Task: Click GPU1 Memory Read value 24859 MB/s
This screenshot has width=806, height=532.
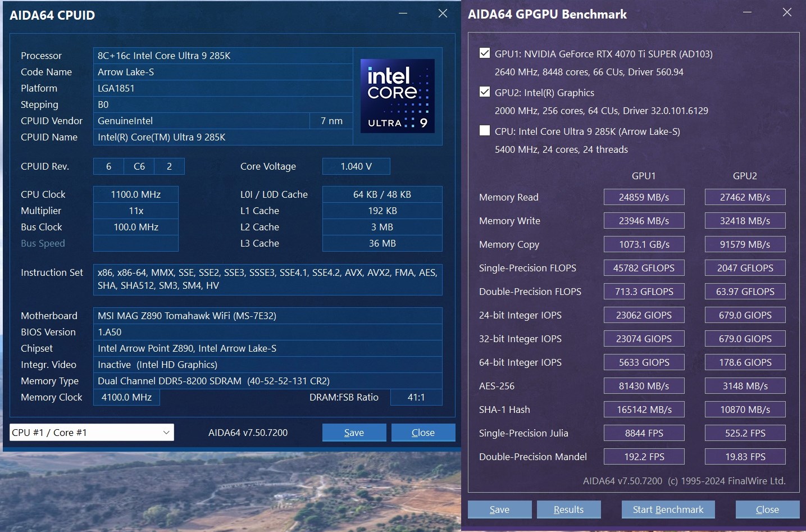Action: coord(644,197)
